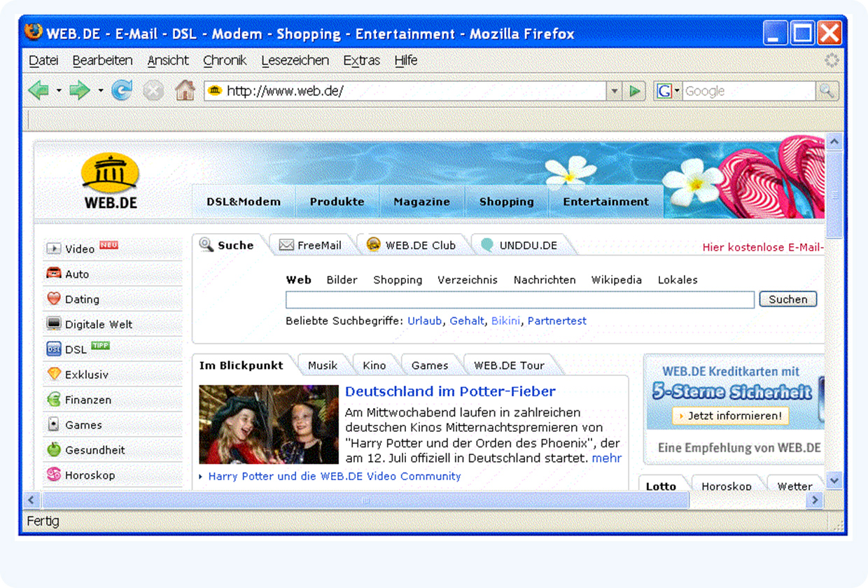Open the Google search engine selector dropdown
The height and width of the screenshot is (588, 868).
(675, 90)
